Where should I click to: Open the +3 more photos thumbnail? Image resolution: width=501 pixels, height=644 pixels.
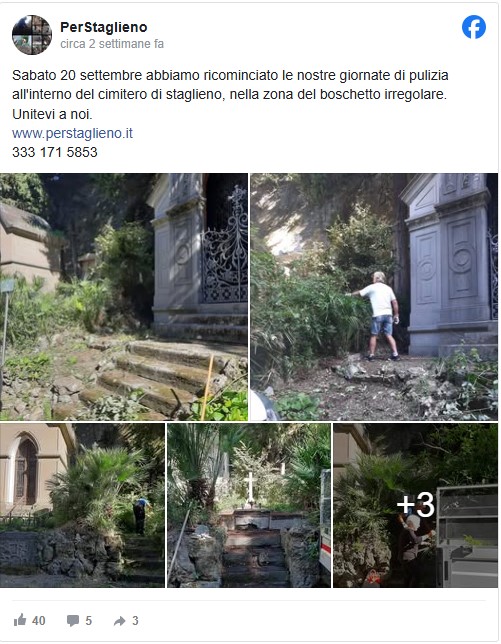click(x=415, y=505)
